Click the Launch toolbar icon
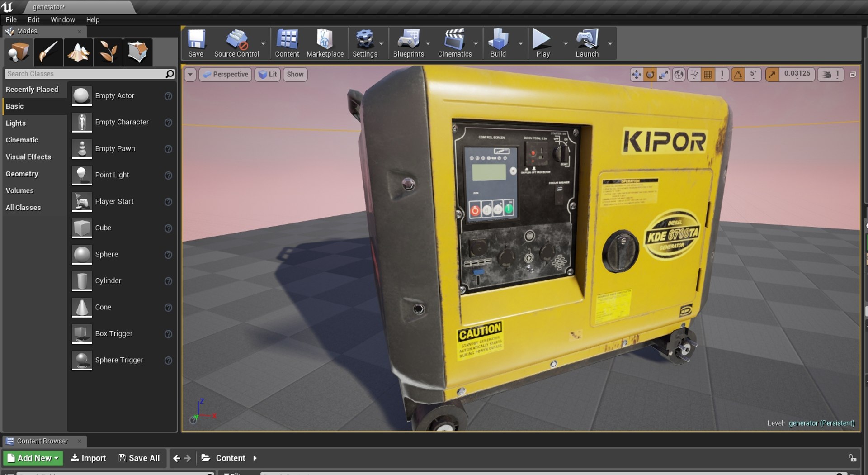 click(x=587, y=43)
